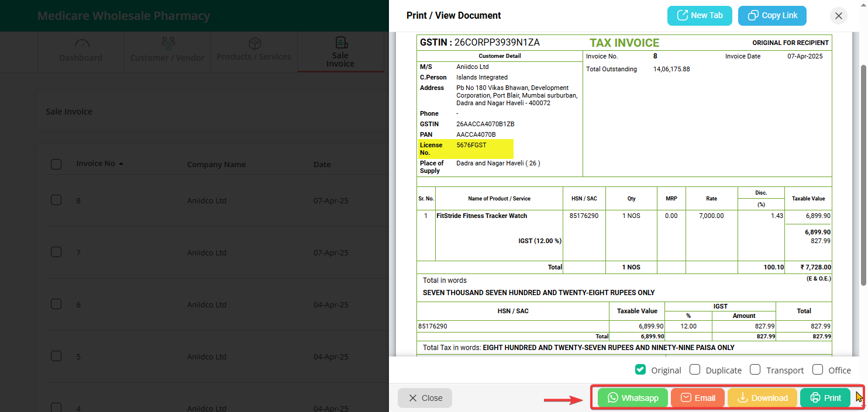The height and width of the screenshot is (412, 868).
Task: Sort by Invoice No column arrow
Action: (x=121, y=164)
